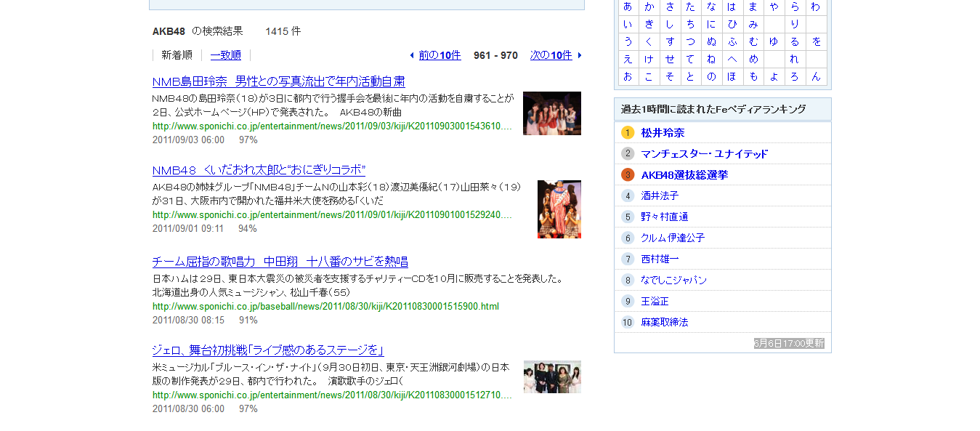Screen dimensions: 980x431
Task: Select kana は in the index grid
Action: 732,7
